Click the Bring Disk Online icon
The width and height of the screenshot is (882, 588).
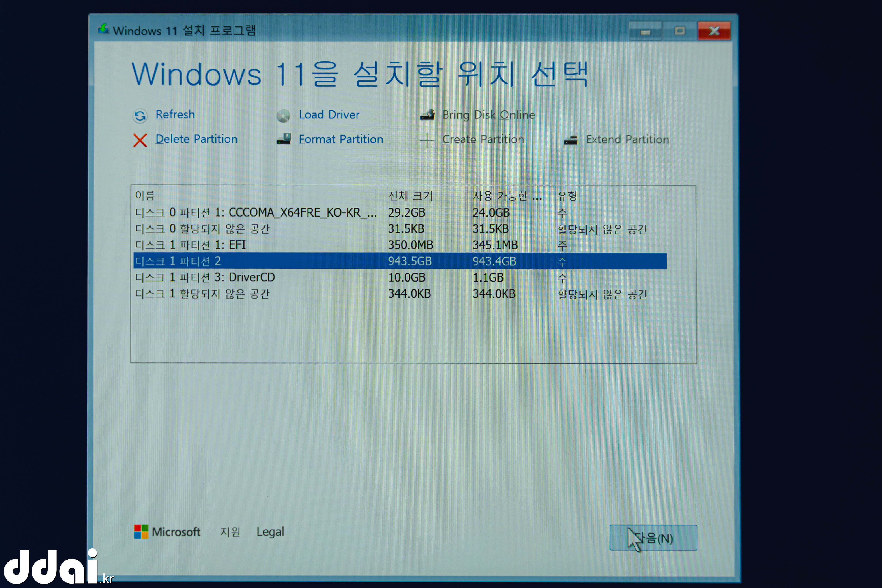(427, 115)
